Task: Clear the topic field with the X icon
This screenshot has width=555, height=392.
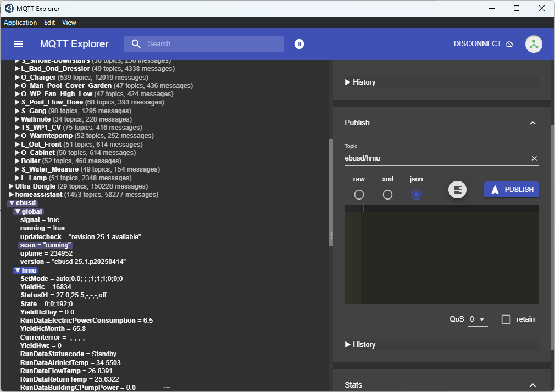Action: (534, 158)
